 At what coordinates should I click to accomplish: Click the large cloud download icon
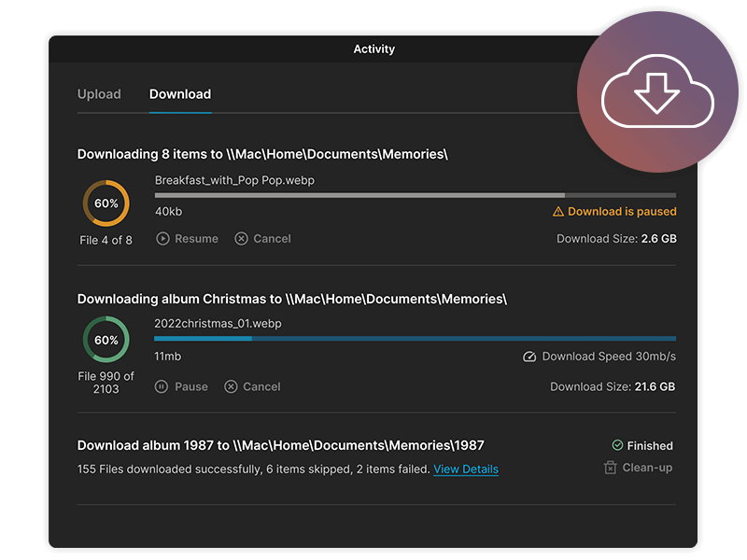657,91
